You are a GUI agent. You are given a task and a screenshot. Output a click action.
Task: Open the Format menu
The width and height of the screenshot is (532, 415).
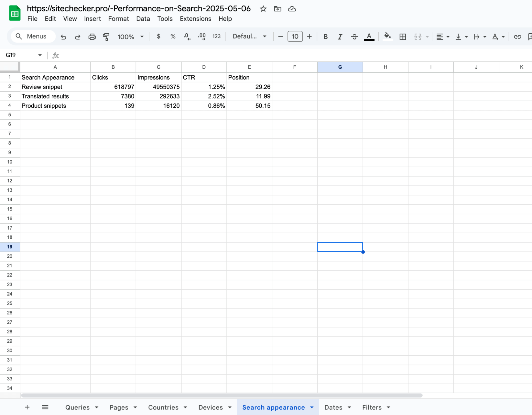point(118,19)
